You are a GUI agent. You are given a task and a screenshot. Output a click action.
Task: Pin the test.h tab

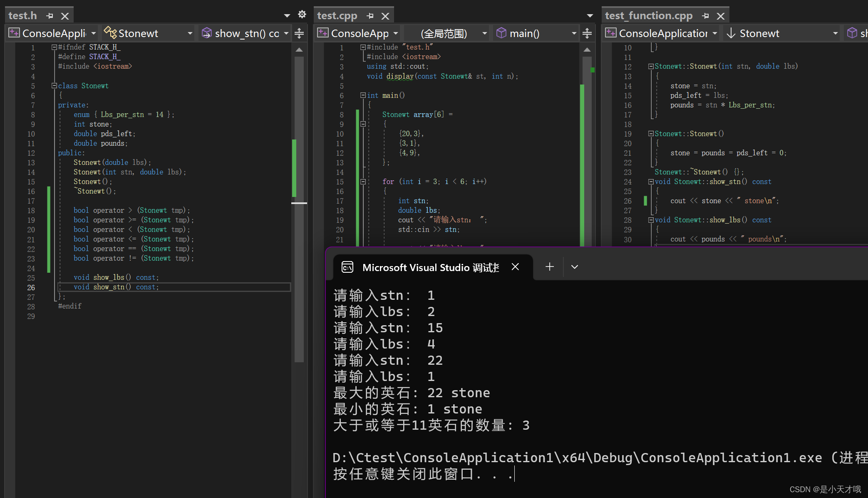click(50, 16)
